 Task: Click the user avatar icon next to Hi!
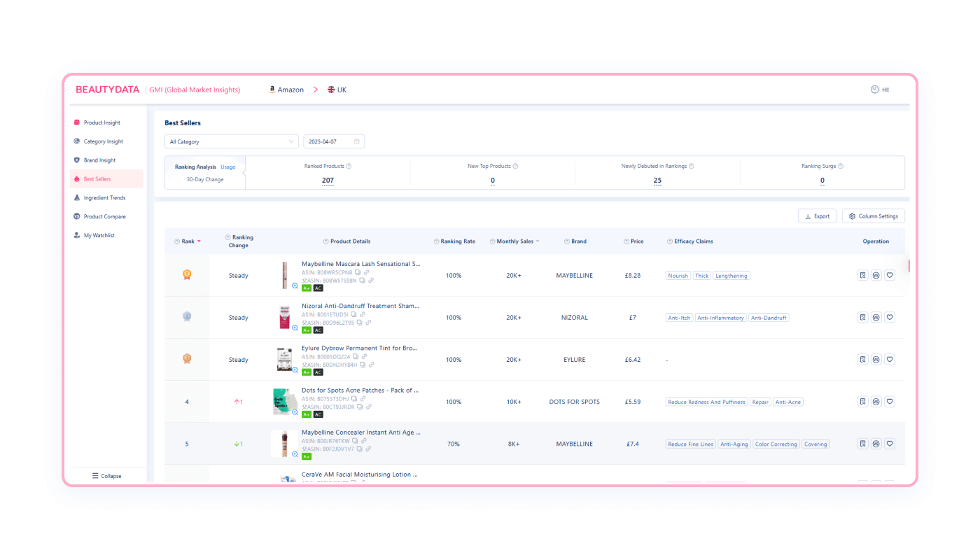point(874,90)
